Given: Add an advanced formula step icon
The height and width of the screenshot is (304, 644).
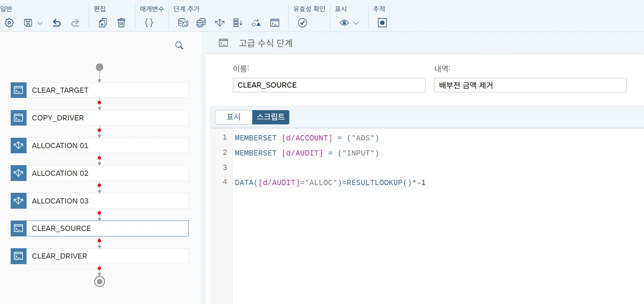Looking at the screenshot, I should coord(275,23).
